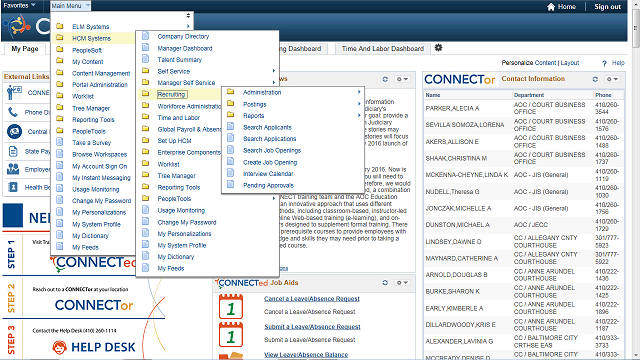
Task: Refresh the Job Aids pagelet
Action: [385, 282]
